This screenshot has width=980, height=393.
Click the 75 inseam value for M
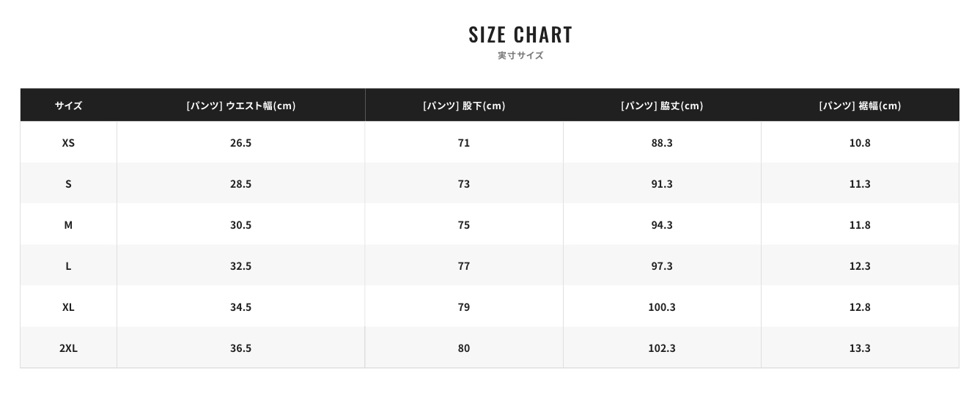[x=464, y=225]
